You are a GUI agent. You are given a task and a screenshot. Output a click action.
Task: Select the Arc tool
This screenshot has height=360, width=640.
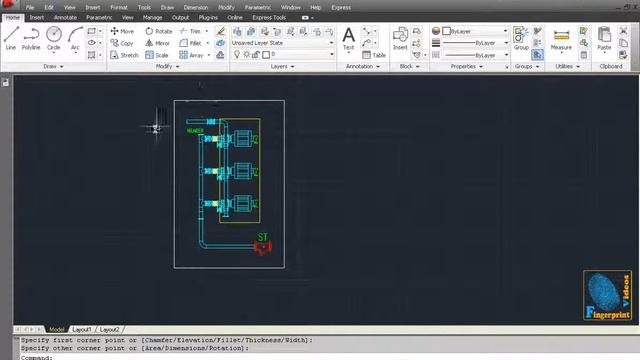pyautogui.click(x=75, y=38)
